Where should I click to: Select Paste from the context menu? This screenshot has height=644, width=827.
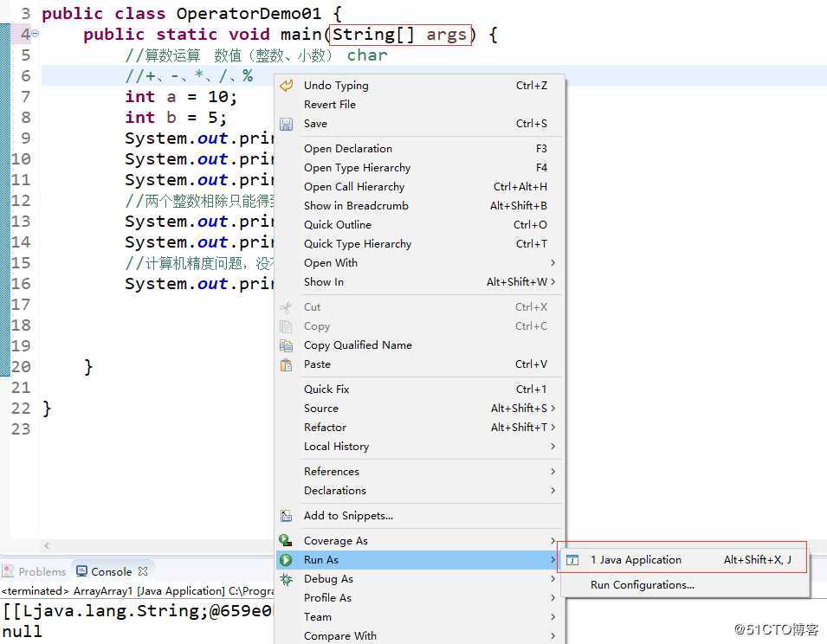click(420, 364)
